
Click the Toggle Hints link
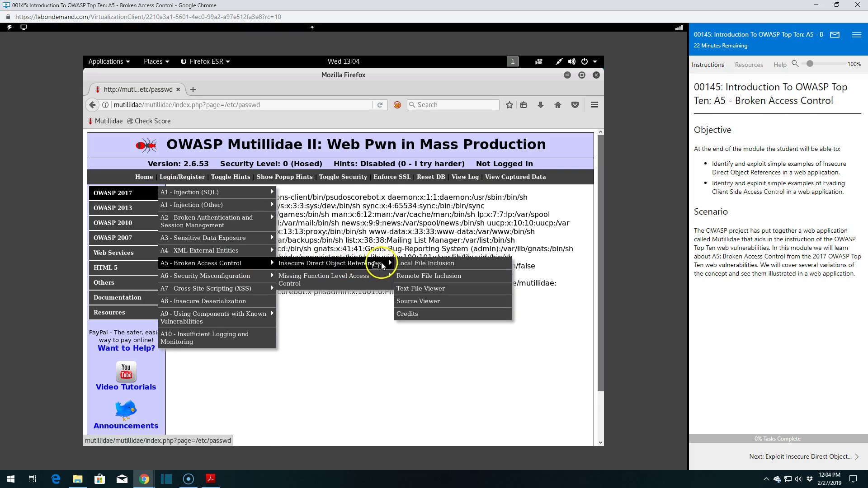pos(231,177)
